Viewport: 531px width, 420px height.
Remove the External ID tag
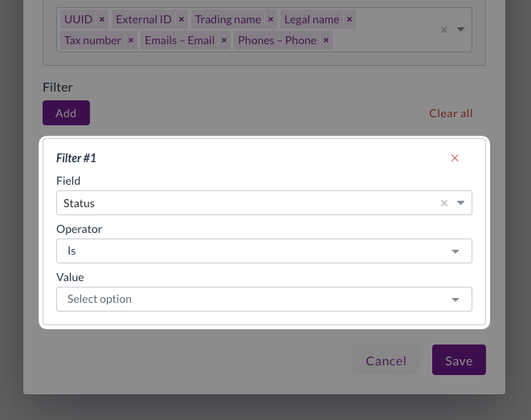click(182, 19)
